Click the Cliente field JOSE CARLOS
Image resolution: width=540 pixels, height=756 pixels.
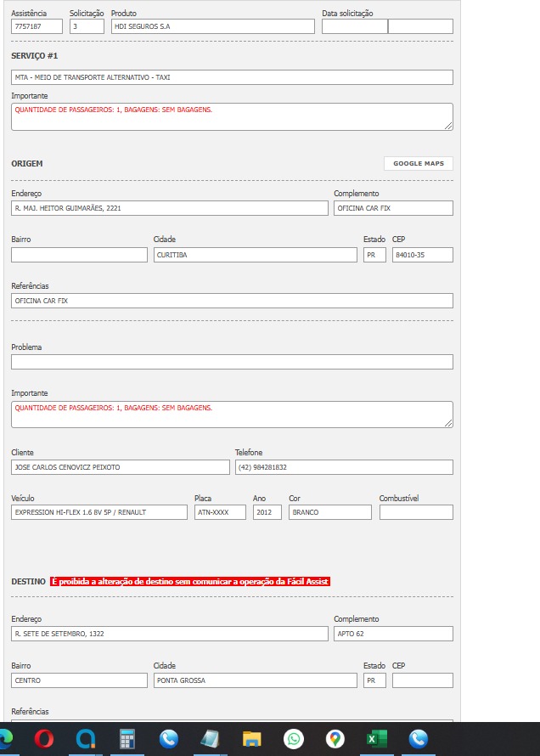120,467
